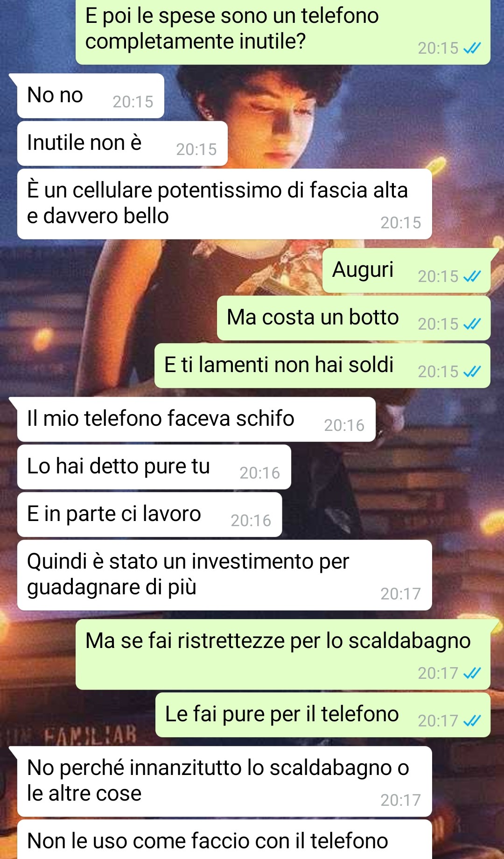The width and height of the screenshot is (504, 859).
Task: Tap the double-check on the 'scaldabagno' sent message
Action: (x=472, y=673)
